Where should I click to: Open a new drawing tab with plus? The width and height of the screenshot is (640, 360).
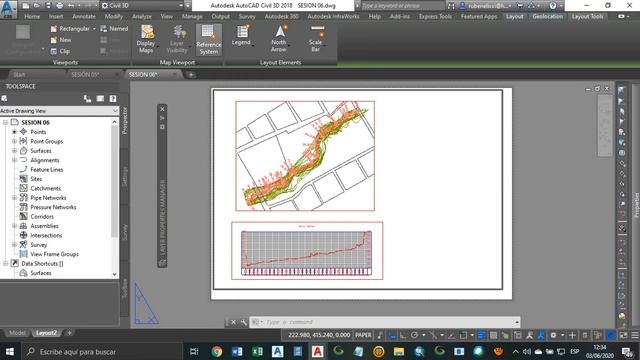[x=191, y=75]
